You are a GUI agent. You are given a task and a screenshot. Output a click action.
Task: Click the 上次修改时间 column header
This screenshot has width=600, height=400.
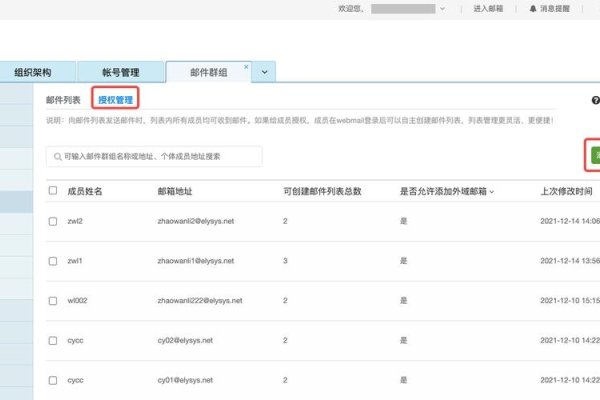coord(566,191)
